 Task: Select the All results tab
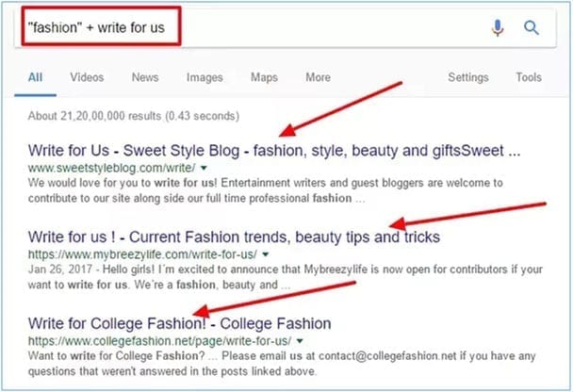[36, 77]
